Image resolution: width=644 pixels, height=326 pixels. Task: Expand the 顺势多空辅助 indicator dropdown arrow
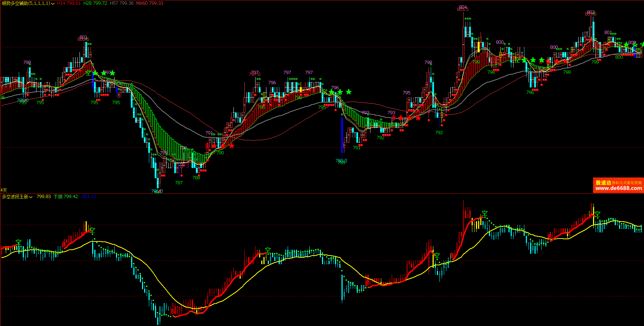[53, 4]
